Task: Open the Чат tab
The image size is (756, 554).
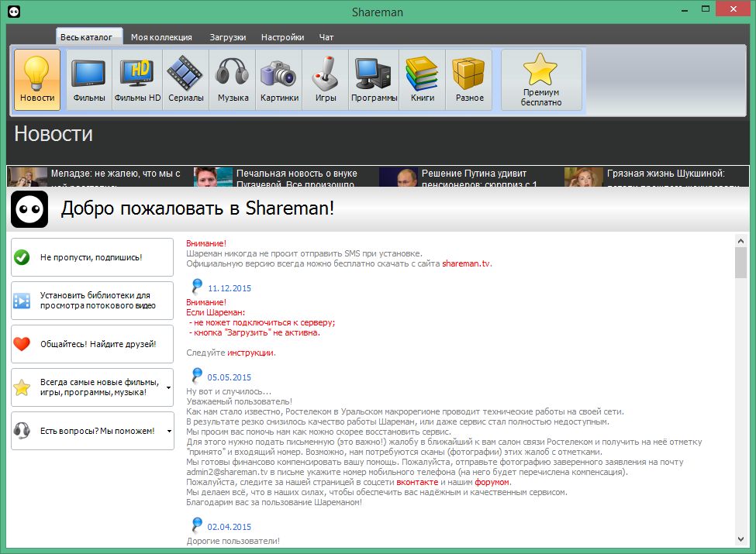Action: click(x=326, y=37)
